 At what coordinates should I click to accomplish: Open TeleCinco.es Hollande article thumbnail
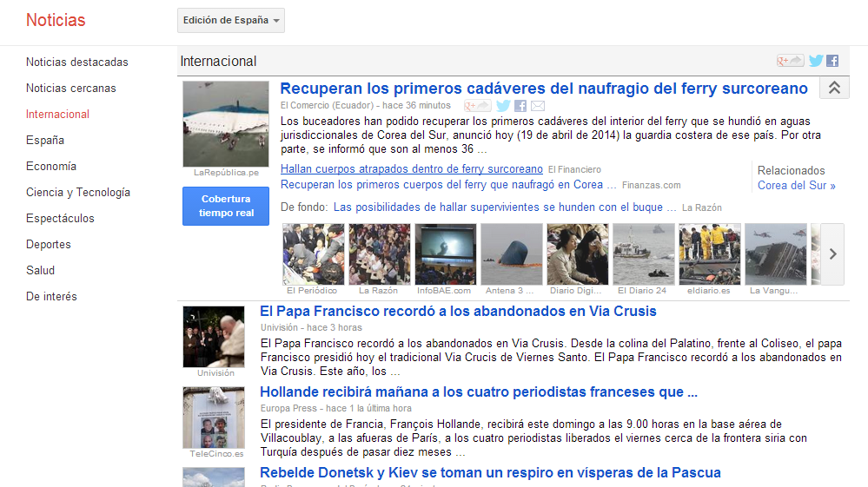tap(214, 418)
